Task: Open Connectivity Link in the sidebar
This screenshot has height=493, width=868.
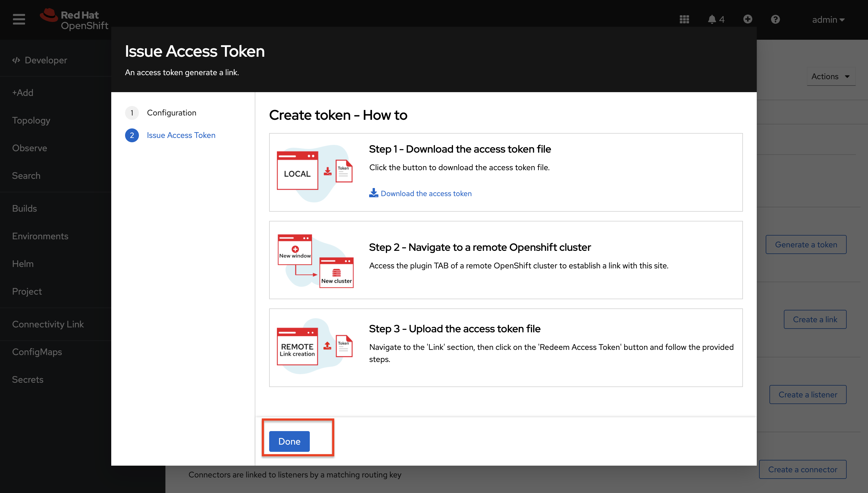Action: coord(48,324)
